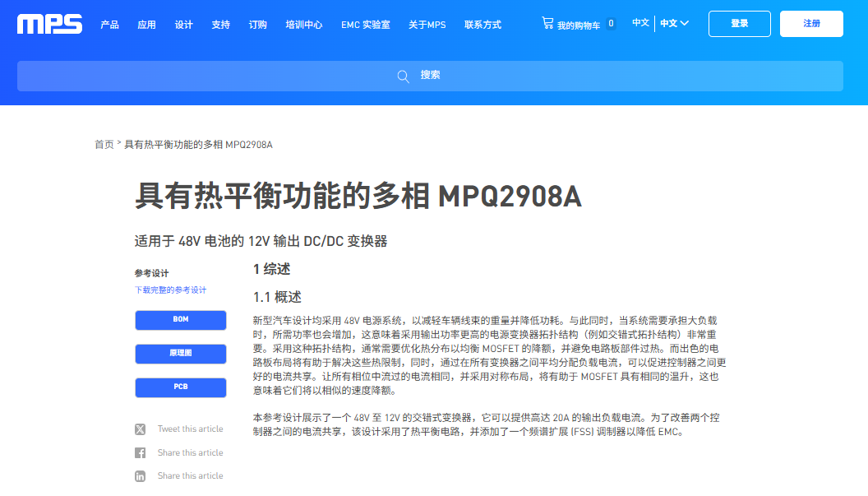Open the 原理图 schematic
Screen dimensions: 868x496
tap(180, 354)
